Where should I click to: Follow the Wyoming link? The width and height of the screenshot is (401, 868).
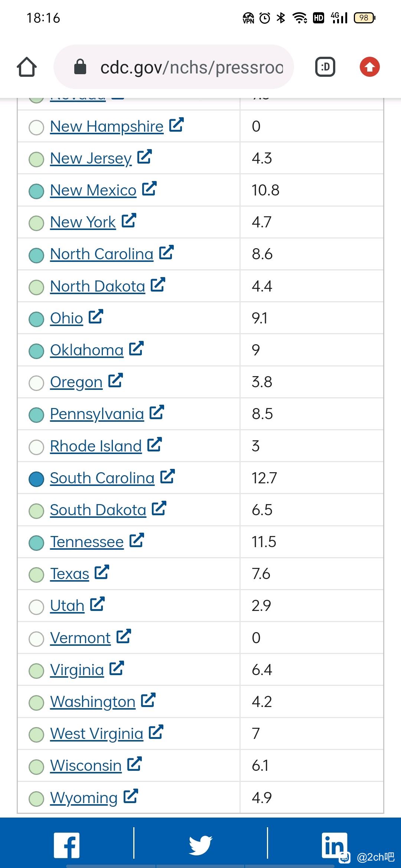[84, 798]
